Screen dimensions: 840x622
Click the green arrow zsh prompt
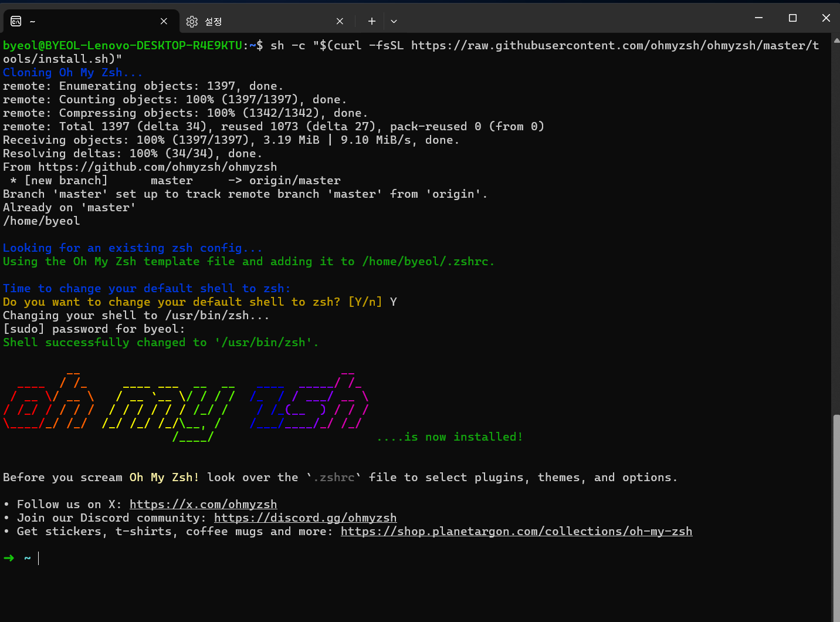coord(9,558)
